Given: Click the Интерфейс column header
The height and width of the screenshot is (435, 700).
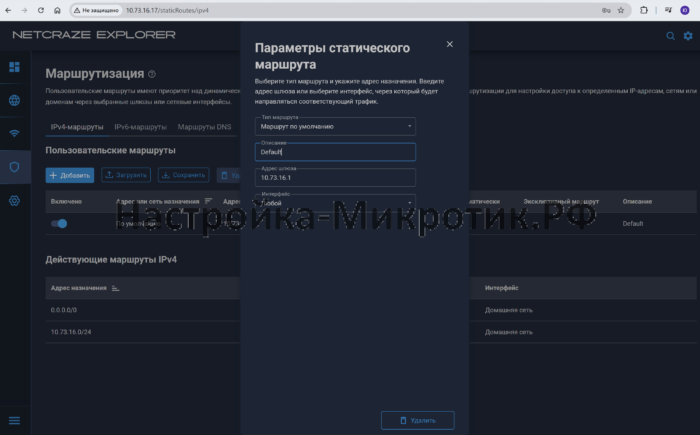Looking at the screenshot, I should pos(501,288).
